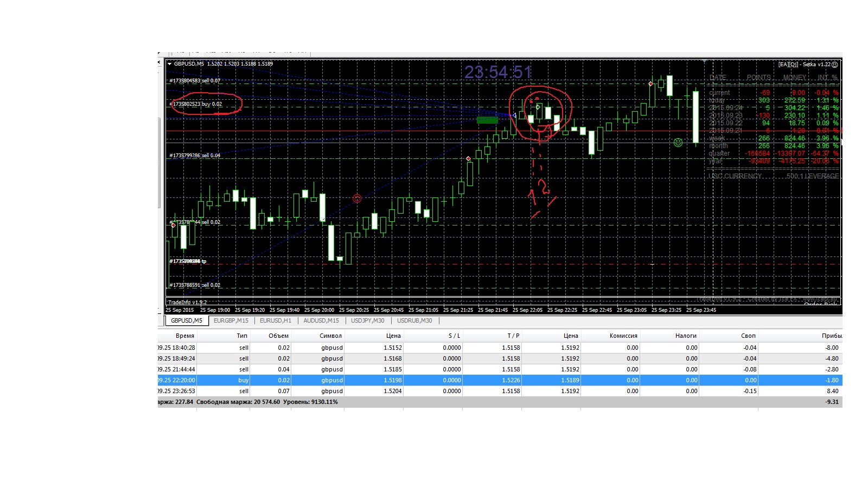Open the USDRUB,M30 chart tab
Screen dimensions: 868x488
[414, 320]
